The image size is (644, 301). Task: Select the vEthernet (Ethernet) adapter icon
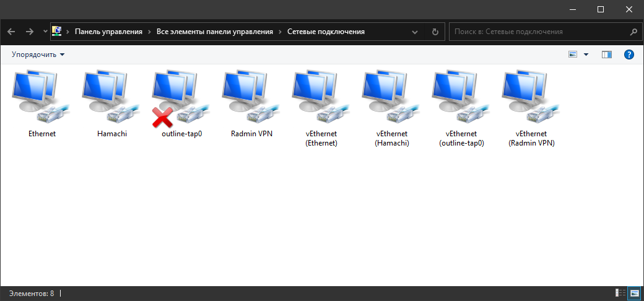coord(320,97)
